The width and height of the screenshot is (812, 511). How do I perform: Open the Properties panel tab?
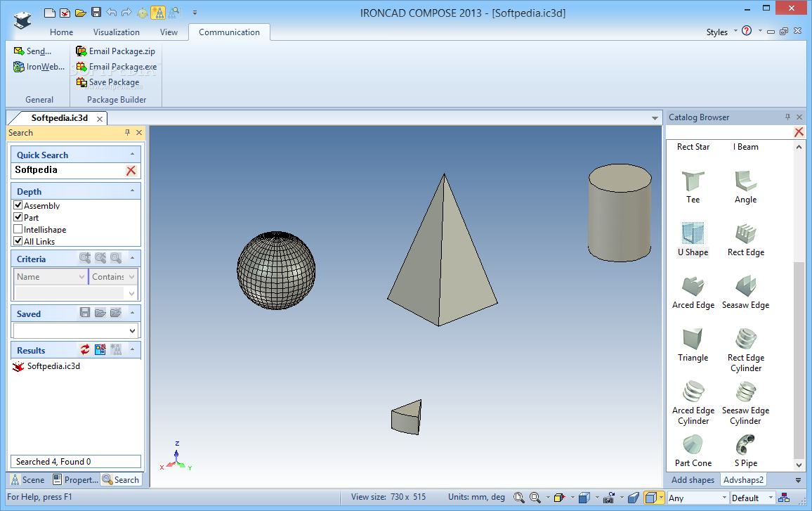(76, 480)
